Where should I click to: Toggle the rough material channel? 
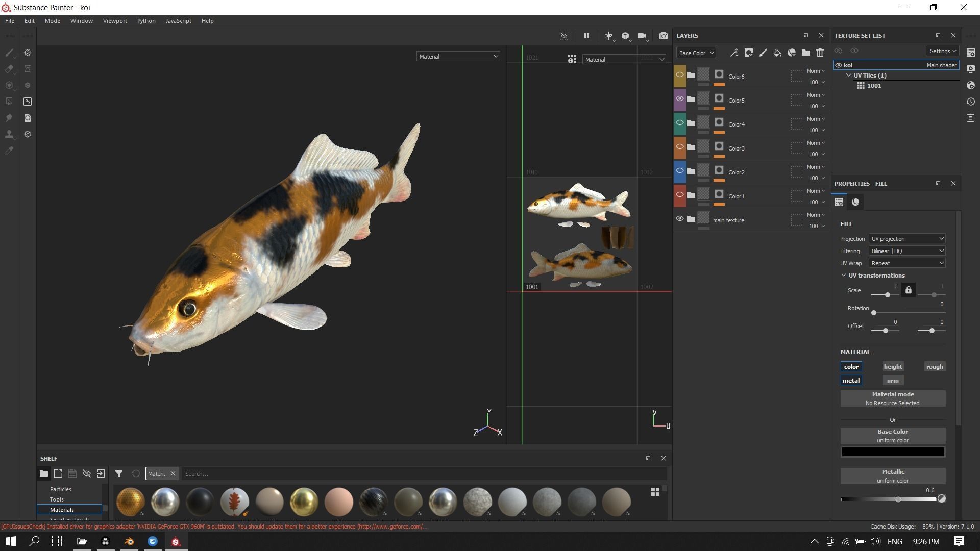pos(935,367)
